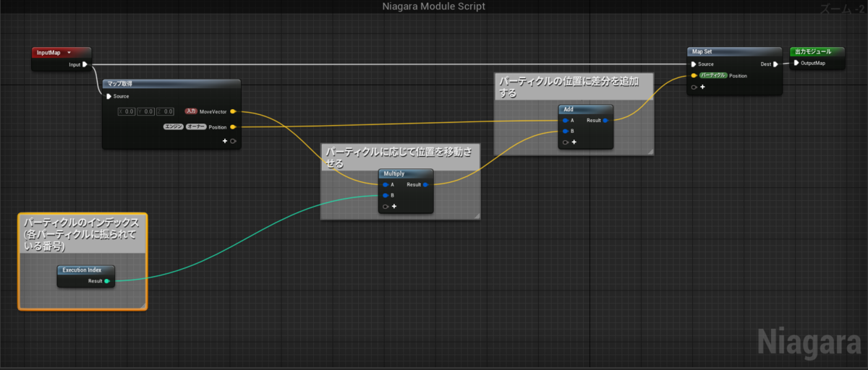This screenshot has height=370, width=868.
Task: Click the teal Result pin on Execution Index
Action: click(107, 281)
